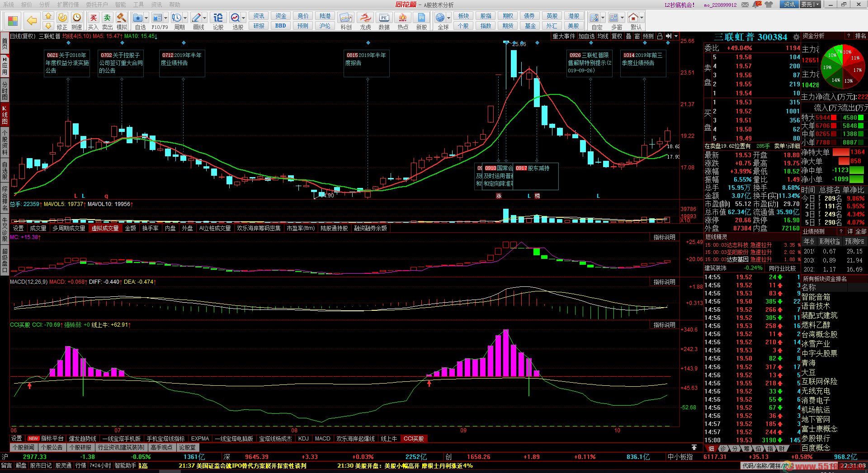Image resolution: width=868 pixels, height=473 pixels.
Task: Select the KDJ indicator tab
Action: (x=303, y=439)
